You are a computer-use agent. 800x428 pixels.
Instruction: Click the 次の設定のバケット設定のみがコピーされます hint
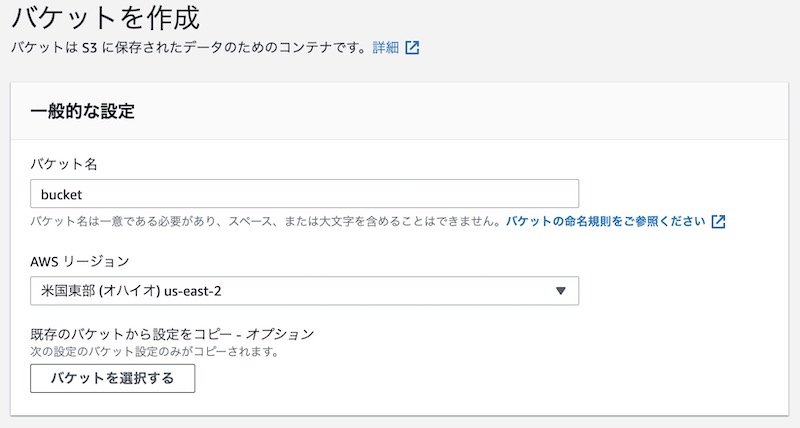point(155,351)
